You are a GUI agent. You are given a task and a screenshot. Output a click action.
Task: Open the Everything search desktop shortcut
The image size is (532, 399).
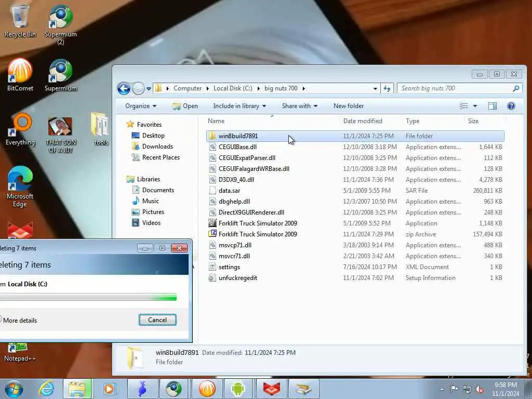point(20,129)
